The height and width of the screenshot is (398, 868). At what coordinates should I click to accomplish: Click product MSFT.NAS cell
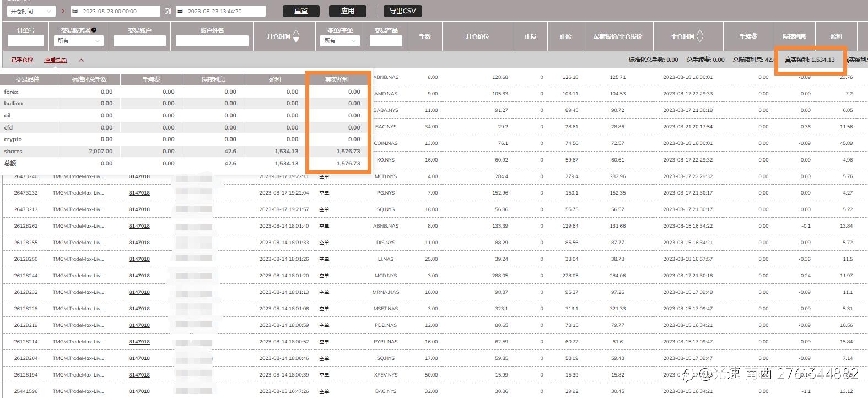(386, 309)
